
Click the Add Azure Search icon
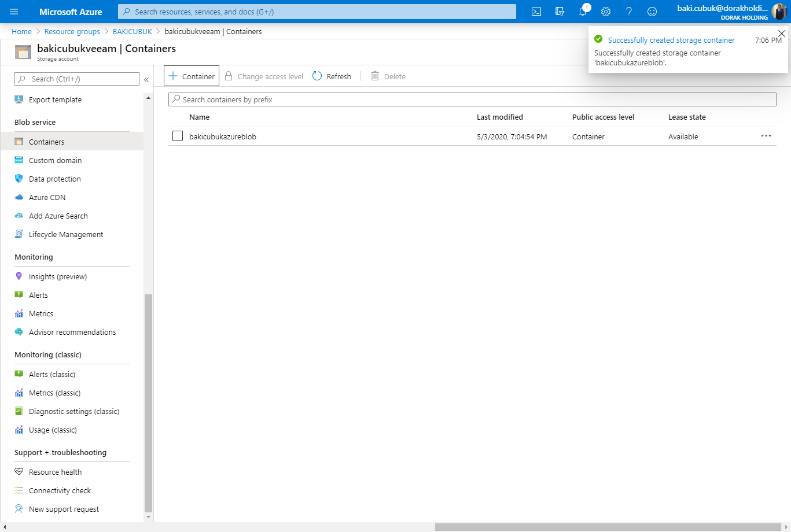tap(19, 216)
